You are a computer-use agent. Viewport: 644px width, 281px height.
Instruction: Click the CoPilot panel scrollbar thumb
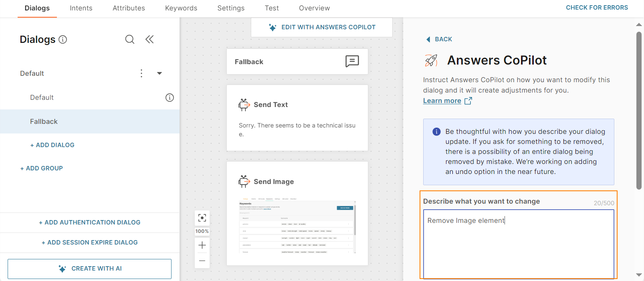639,110
